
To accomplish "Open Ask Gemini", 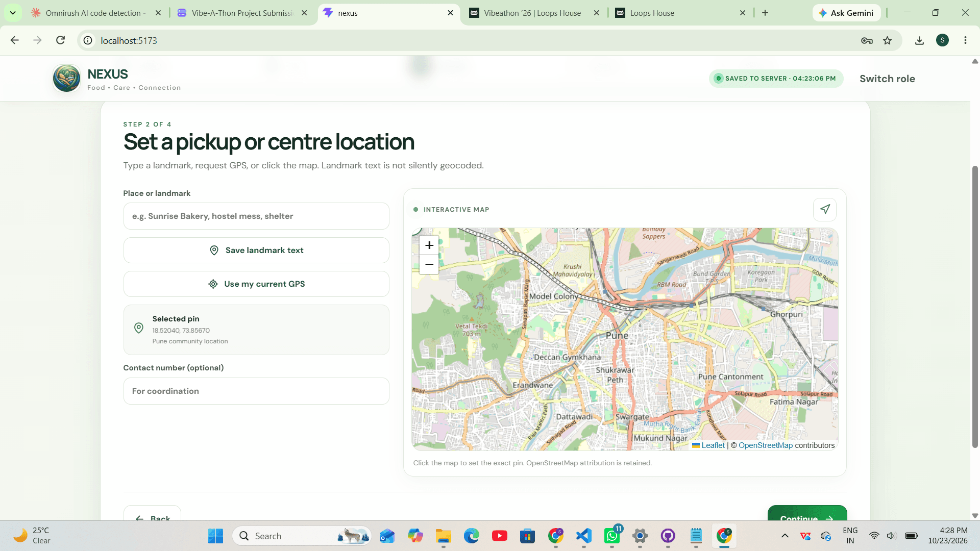I will (846, 13).
